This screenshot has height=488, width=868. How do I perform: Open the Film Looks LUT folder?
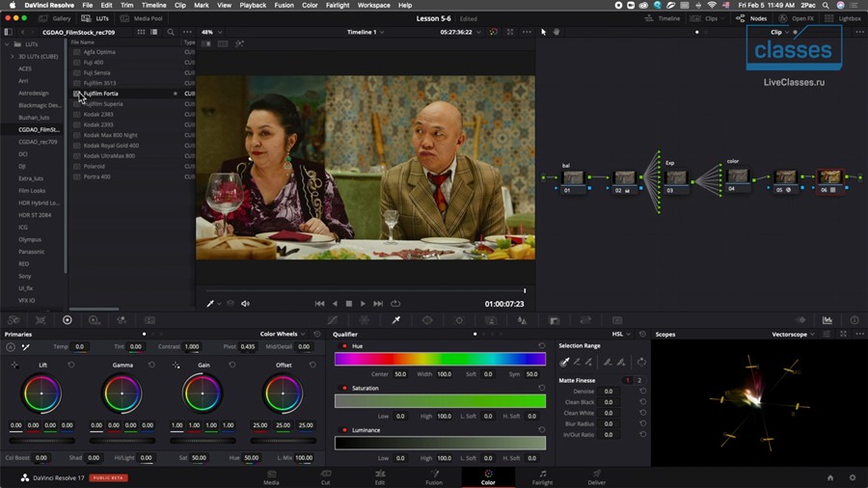[x=32, y=191]
